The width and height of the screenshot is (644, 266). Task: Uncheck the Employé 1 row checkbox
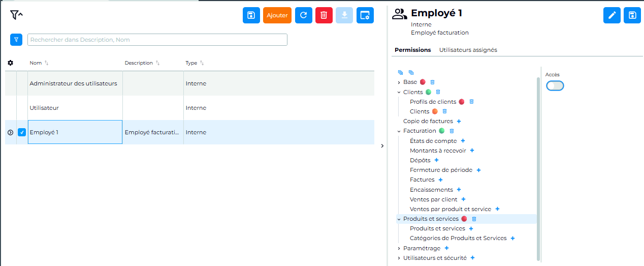22,132
